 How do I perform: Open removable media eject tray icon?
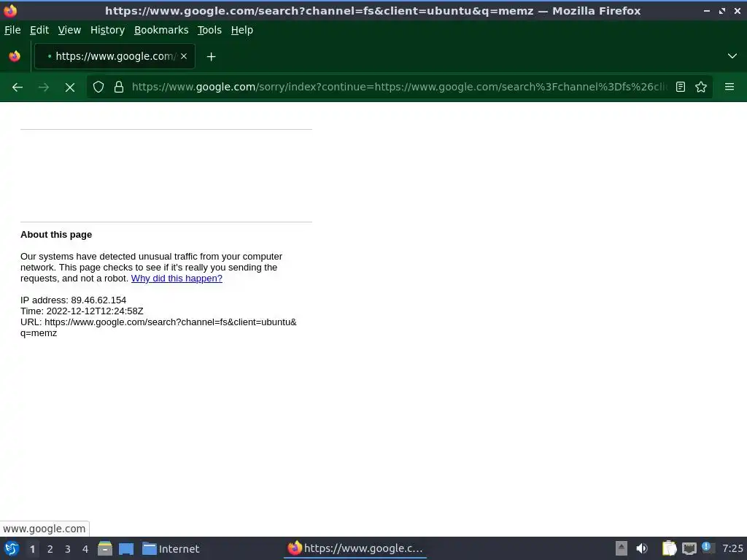[622, 548]
